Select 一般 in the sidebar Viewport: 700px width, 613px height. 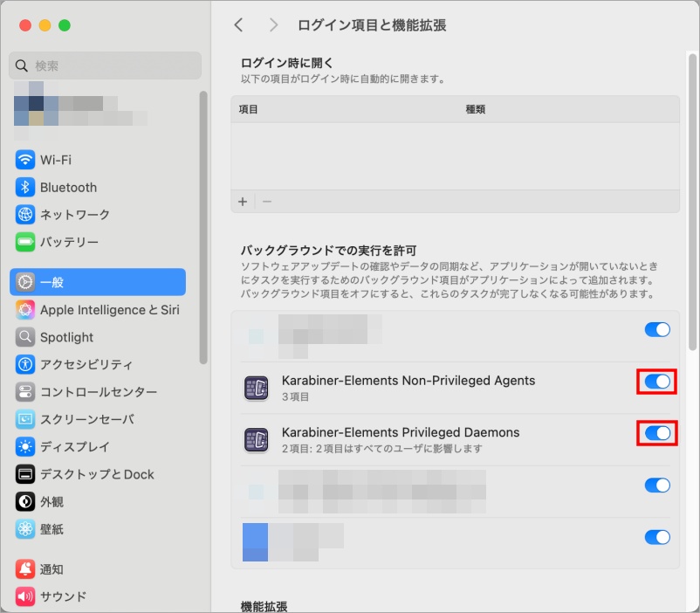[98, 282]
